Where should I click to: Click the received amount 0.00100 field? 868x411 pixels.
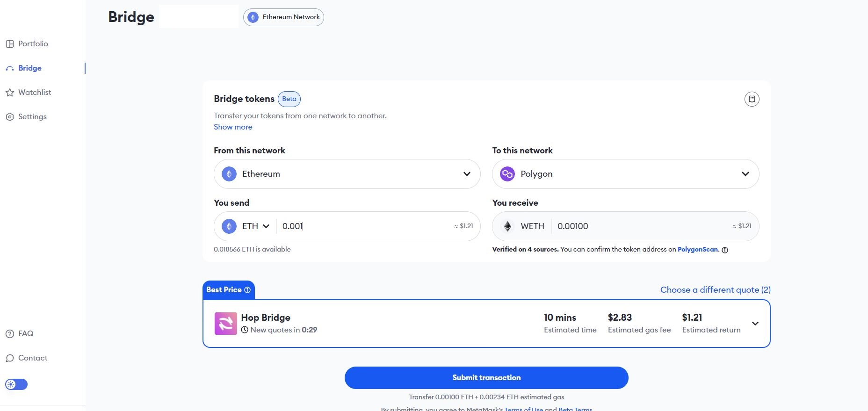point(573,226)
